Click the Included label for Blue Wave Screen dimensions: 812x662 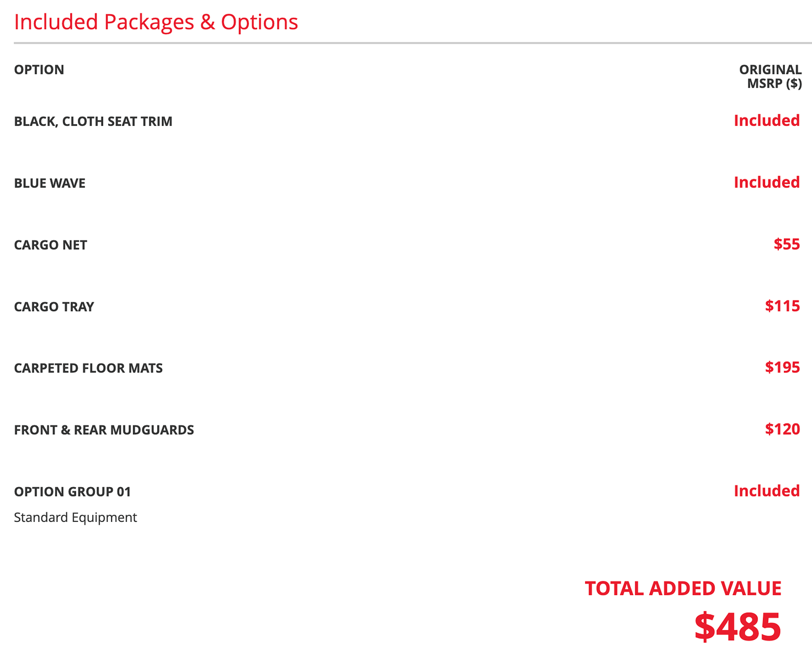(767, 182)
